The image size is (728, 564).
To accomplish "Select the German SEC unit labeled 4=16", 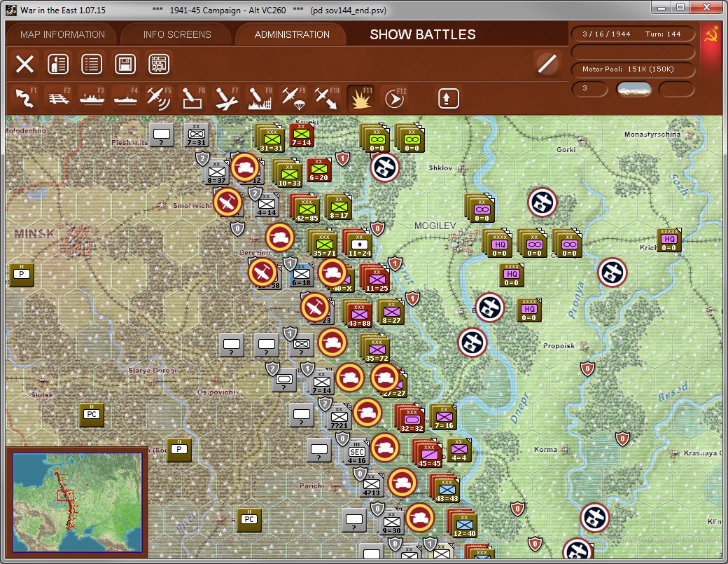I will pos(357,452).
